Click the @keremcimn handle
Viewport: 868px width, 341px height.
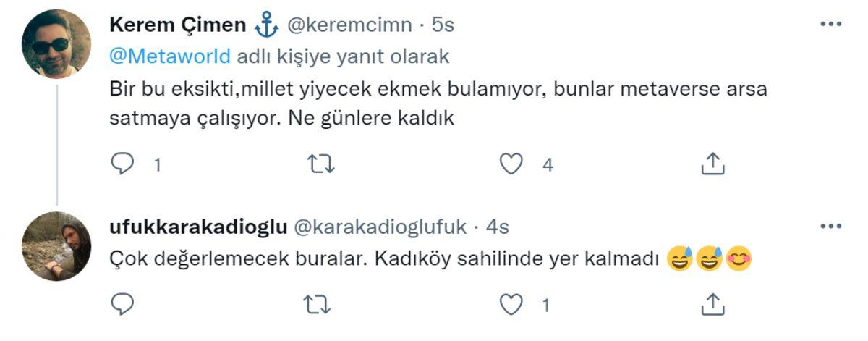coord(350,25)
